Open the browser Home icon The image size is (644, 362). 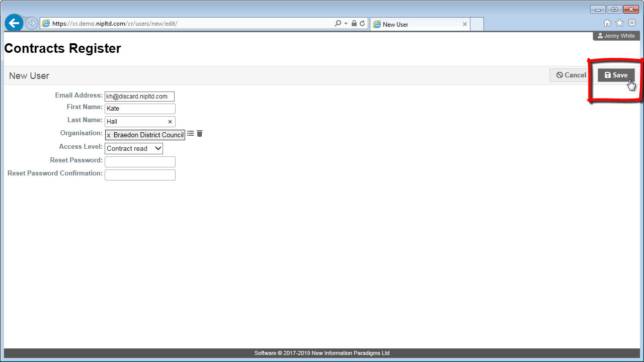[x=607, y=23]
